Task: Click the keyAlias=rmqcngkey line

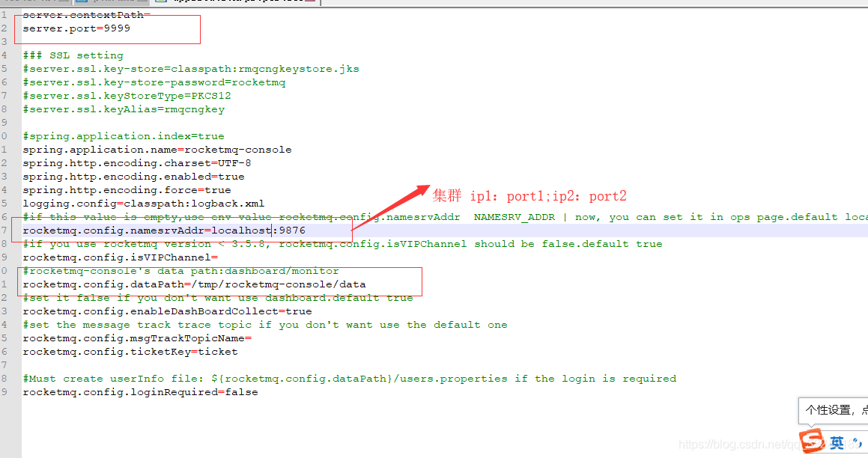Action: point(124,109)
